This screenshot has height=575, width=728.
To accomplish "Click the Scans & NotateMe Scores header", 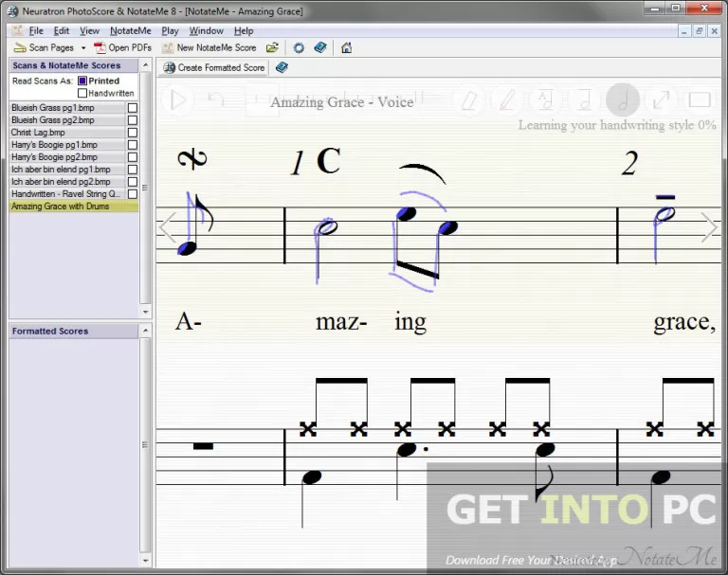I will 73,65.
